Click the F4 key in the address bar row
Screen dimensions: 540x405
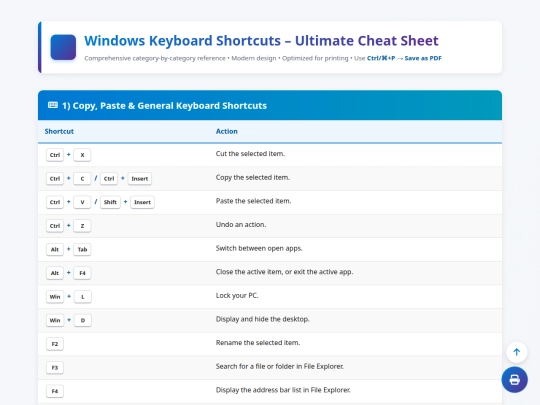(x=55, y=391)
